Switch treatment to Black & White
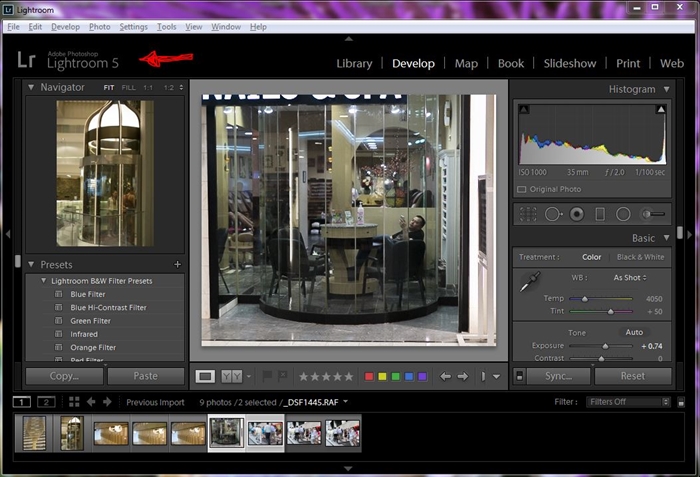Viewport: 700px width, 477px height. pos(640,257)
